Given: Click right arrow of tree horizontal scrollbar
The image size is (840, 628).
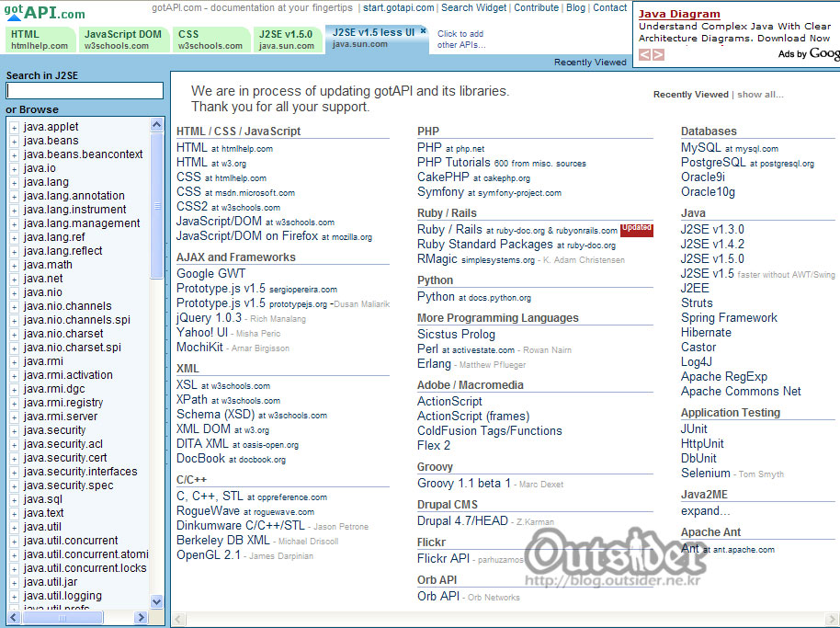Looking at the screenshot, I should point(141,617).
